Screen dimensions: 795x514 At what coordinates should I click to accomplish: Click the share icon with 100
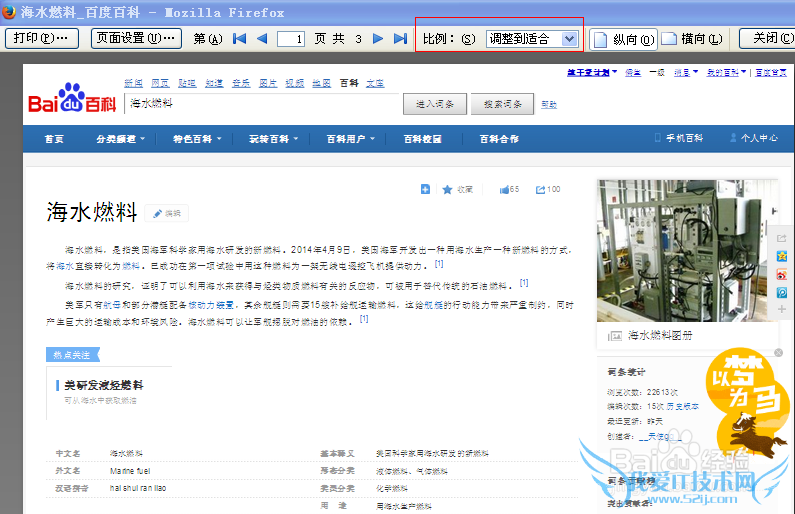[x=541, y=189]
